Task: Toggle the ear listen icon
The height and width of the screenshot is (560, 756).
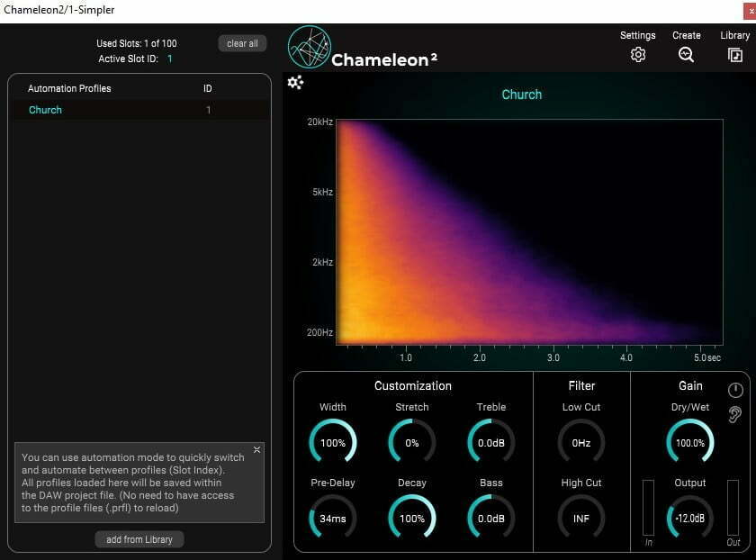Action: (x=735, y=414)
